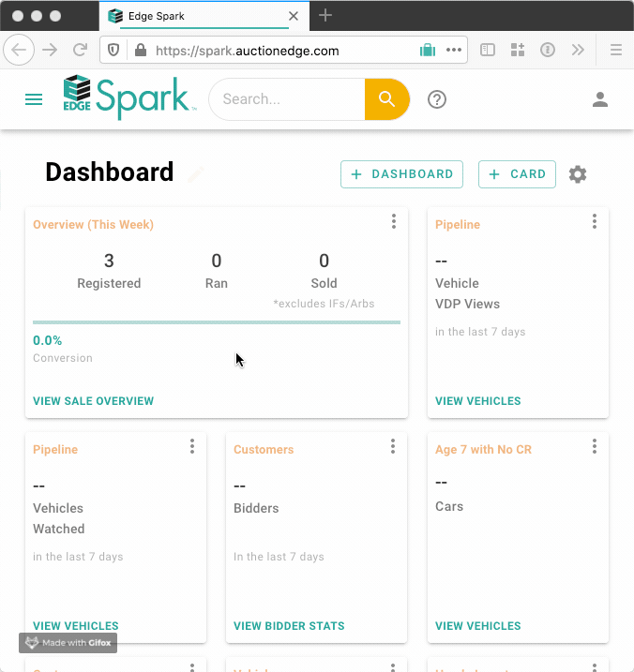634x672 pixels.
Task: Click the Overview (This Week) card title
Action: point(93,225)
